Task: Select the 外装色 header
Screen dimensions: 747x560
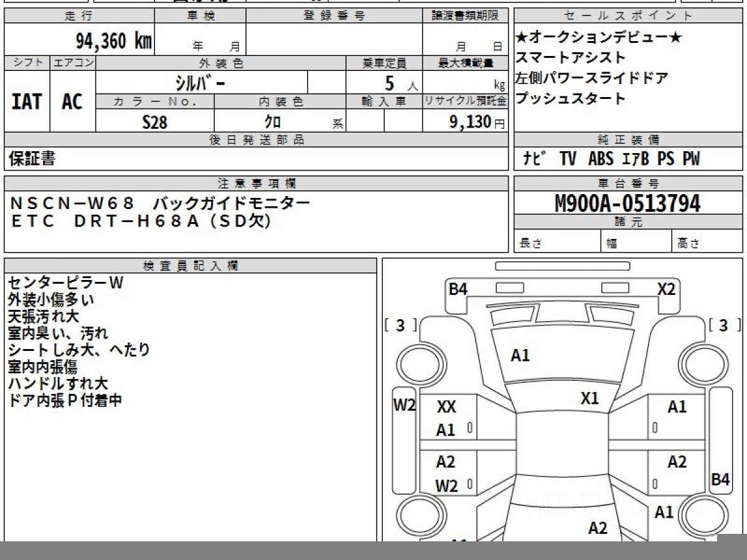Action: [x=221, y=63]
